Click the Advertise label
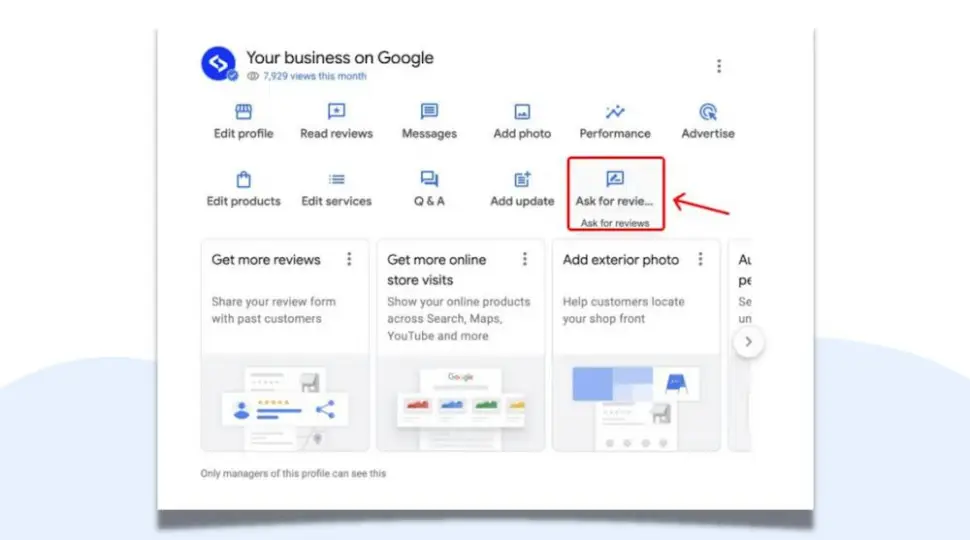The width and height of the screenshot is (970, 540). (x=708, y=134)
